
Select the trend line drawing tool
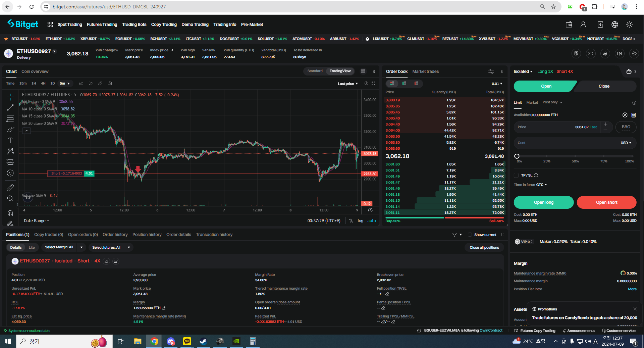click(10, 108)
